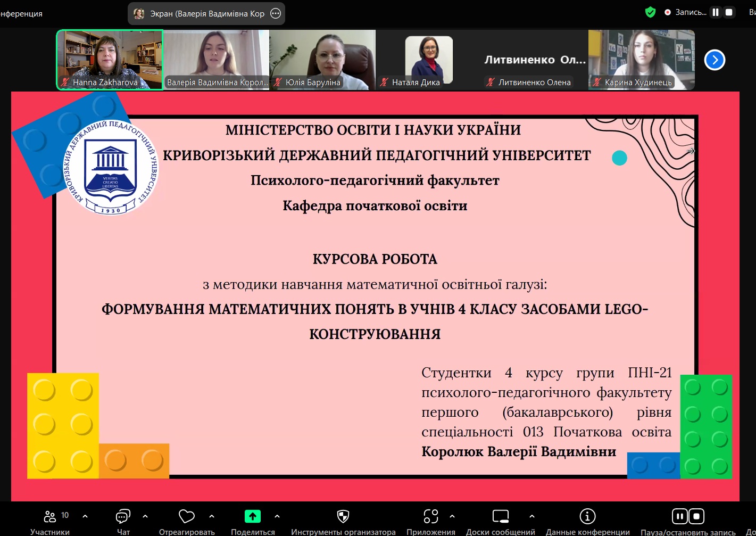
Task: Open Данные конференции info icon
Action: pos(587,516)
